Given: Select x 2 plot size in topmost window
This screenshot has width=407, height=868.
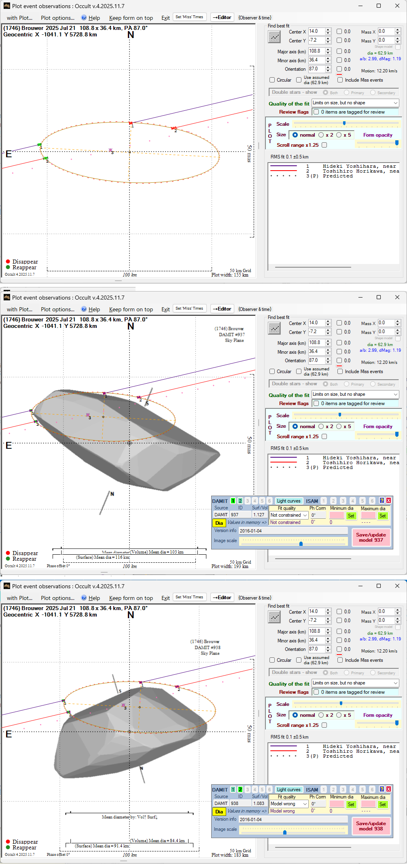Looking at the screenshot, I should 321,135.
